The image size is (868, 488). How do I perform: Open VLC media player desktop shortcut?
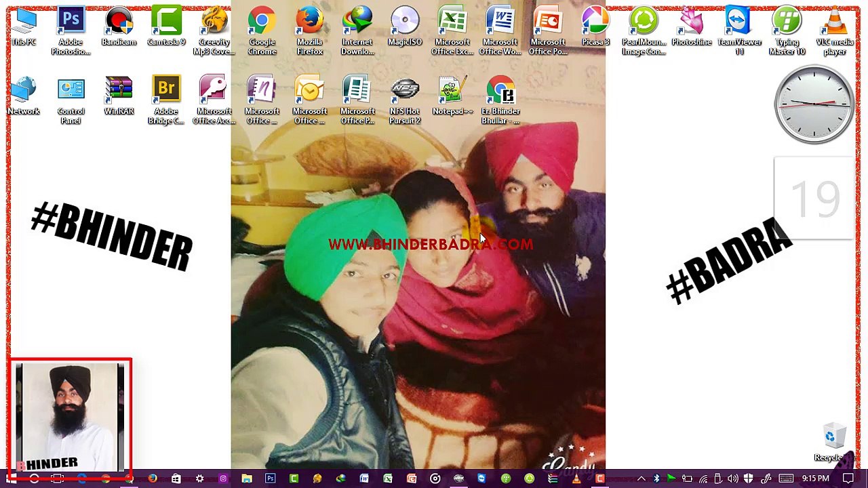[835, 31]
